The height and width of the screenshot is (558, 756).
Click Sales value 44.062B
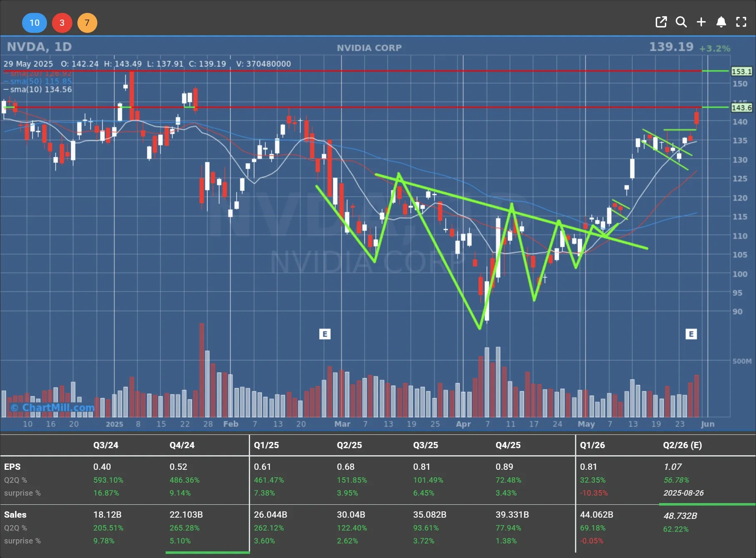[x=597, y=515]
